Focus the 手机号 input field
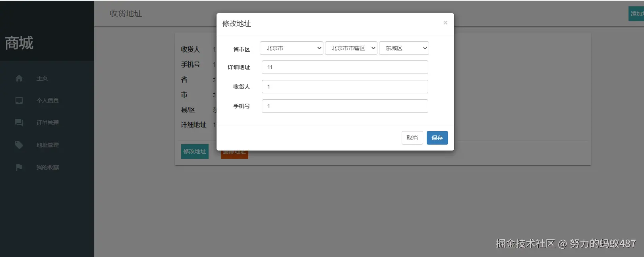 click(x=345, y=106)
